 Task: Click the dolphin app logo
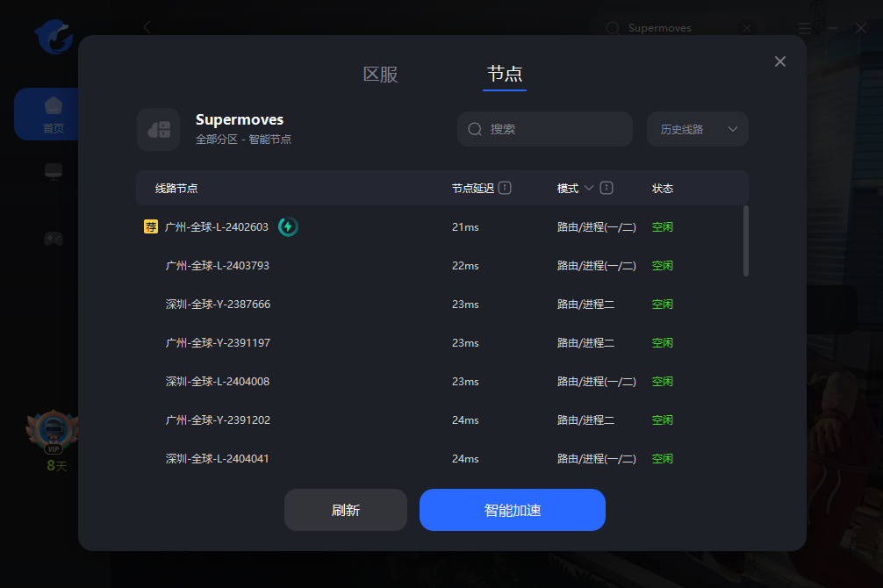(54, 37)
